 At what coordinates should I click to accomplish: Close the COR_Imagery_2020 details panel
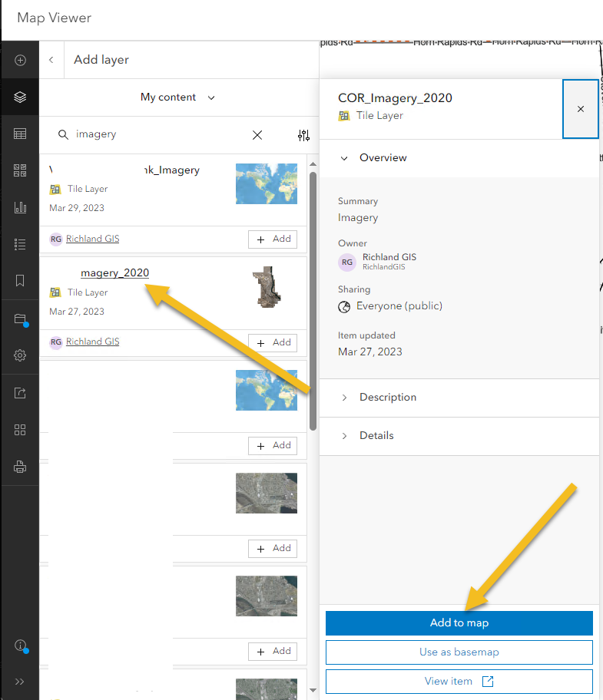(581, 109)
